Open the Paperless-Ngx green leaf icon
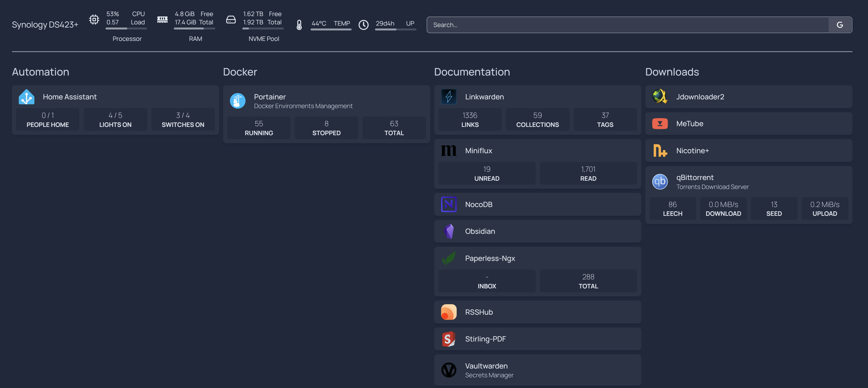This screenshot has height=388, width=868. coord(449,258)
